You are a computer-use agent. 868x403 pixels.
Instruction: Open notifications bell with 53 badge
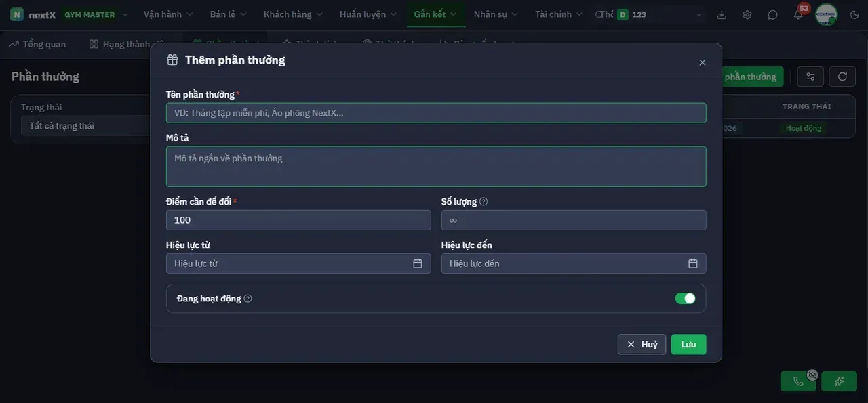[x=798, y=14]
